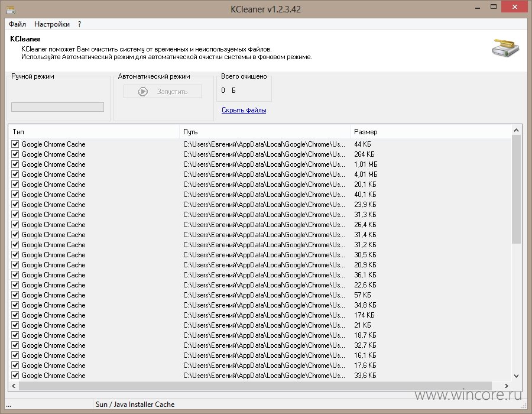This screenshot has width=532, height=414.
Task: Toggle checkbox for the 4,01 МБ row
Action: (x=15, y=174)
